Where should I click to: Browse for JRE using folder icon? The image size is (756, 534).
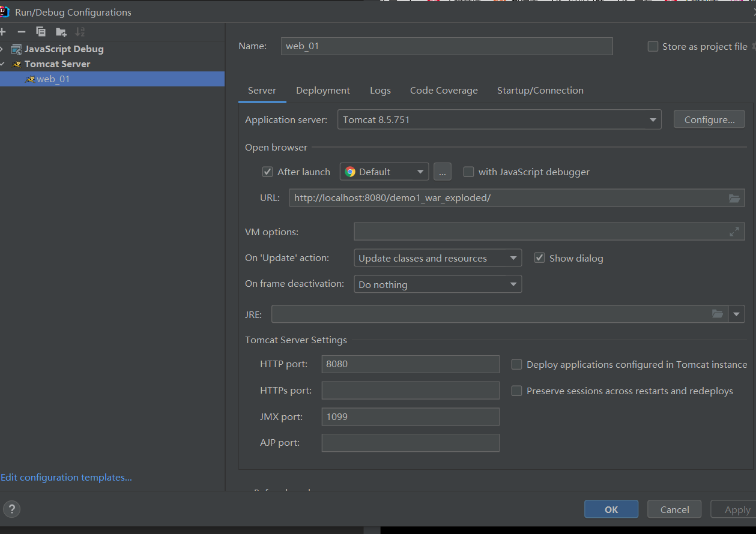718,314
